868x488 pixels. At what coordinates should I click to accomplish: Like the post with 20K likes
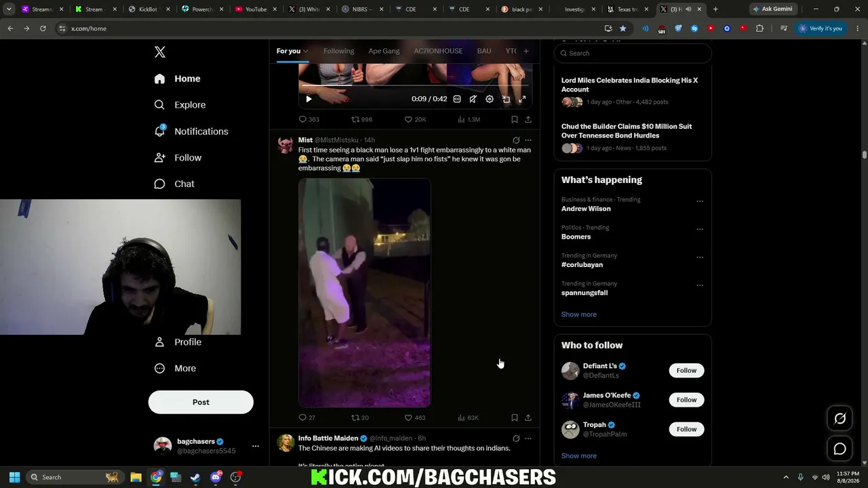(415, 119)
